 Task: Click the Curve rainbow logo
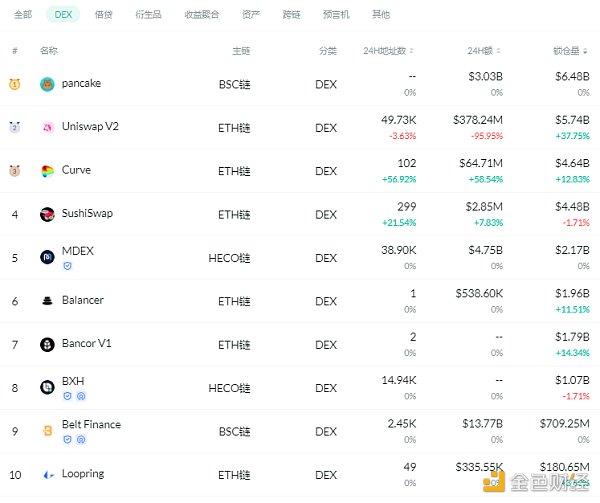[47, 171]
